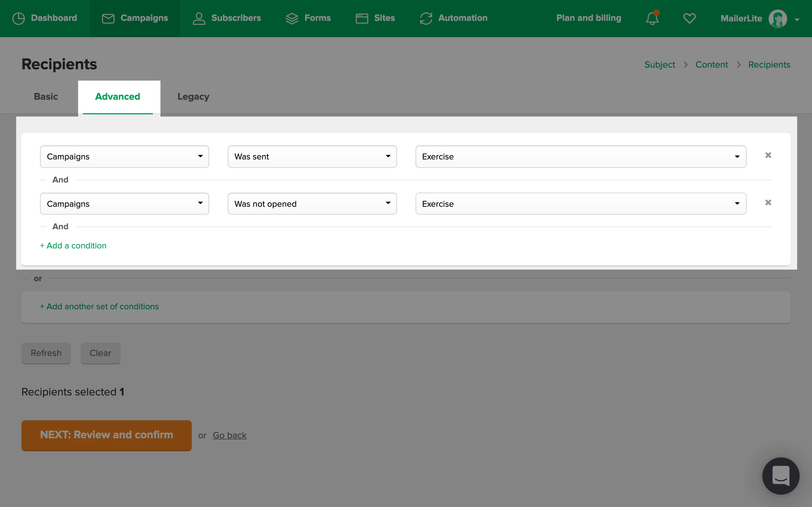Remove the 'Was sent' condition row
Image resolution: width=812 pixels, height=507 pixels.
point(768,155)
